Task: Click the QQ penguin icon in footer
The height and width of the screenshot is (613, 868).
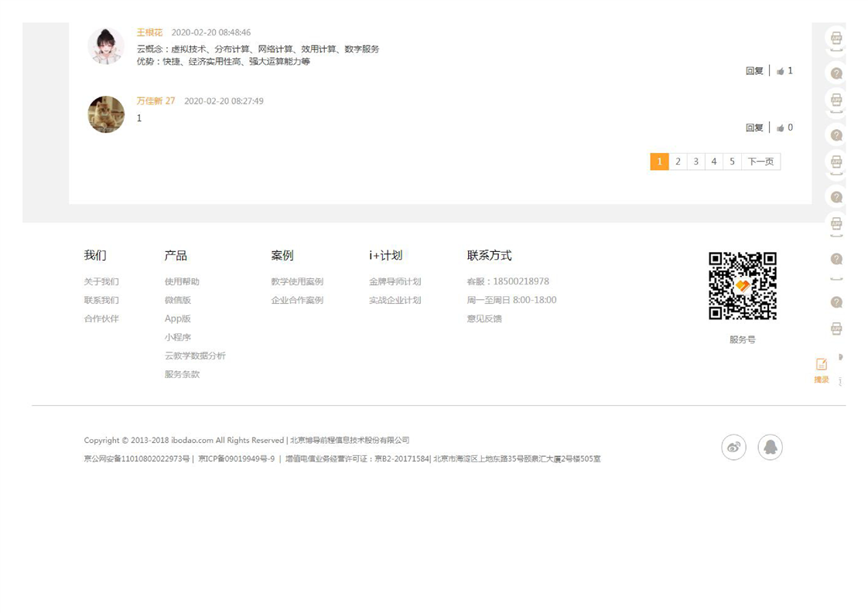Action: click(x=770, y=447)
